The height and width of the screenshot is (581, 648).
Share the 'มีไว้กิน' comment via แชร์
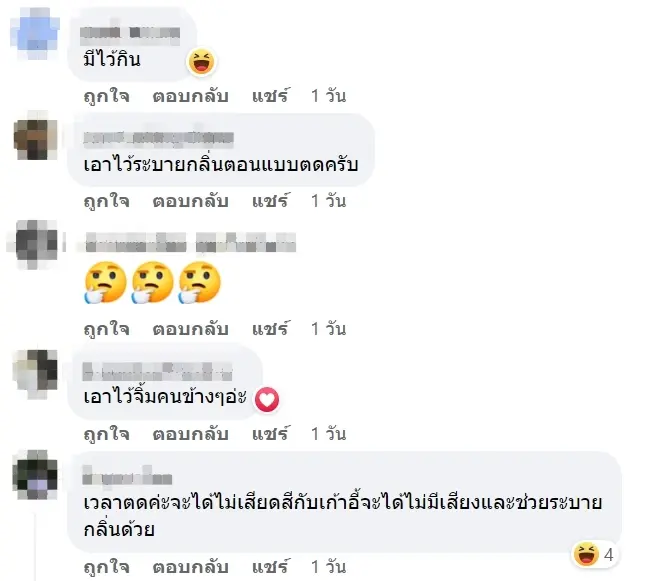tap(271, 96)
